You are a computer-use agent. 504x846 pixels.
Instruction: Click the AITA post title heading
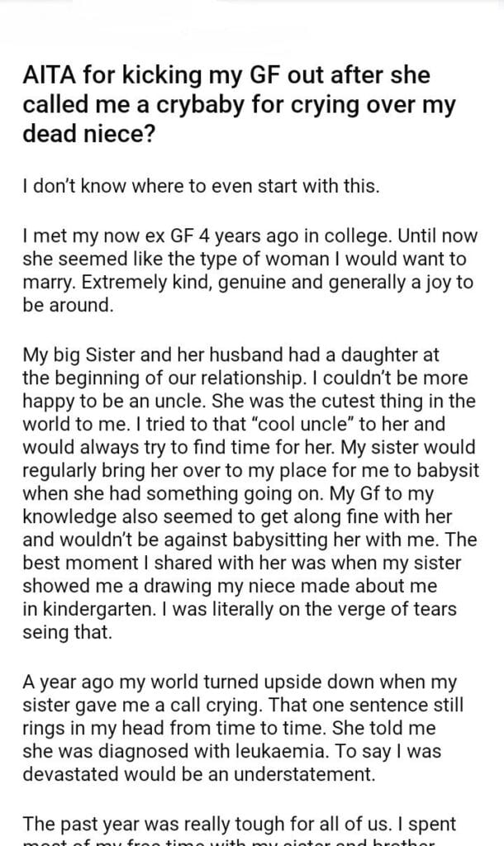coord(240,107)
